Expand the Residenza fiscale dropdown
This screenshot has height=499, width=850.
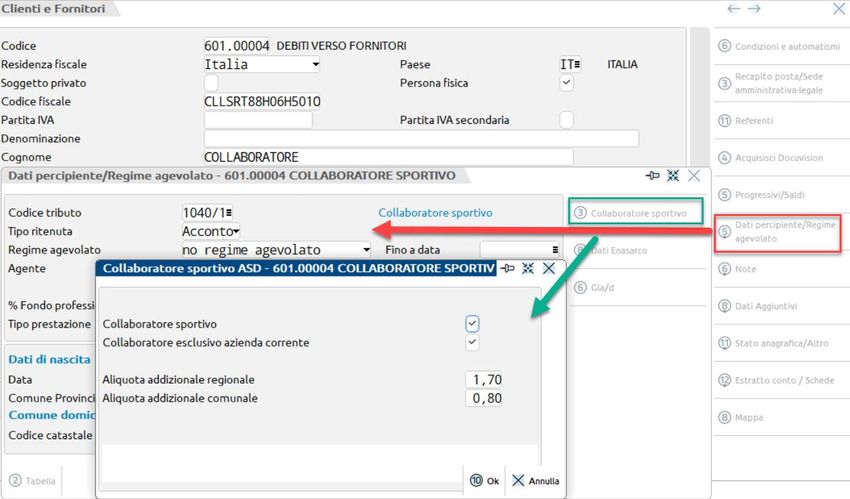click(x=315, y=65)
